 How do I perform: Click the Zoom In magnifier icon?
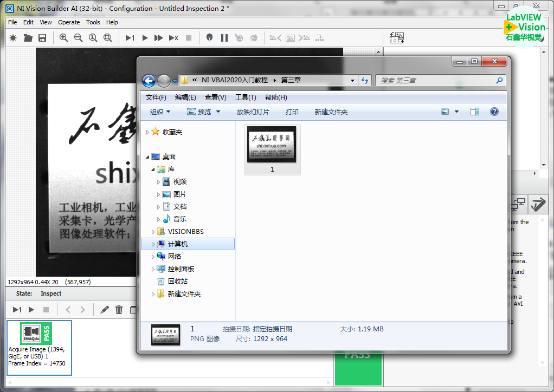[64, 38]
